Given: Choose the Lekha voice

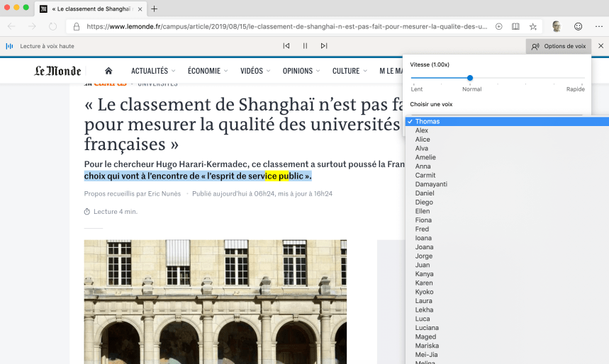Looking at the screenshot, I should coord(507,309).
